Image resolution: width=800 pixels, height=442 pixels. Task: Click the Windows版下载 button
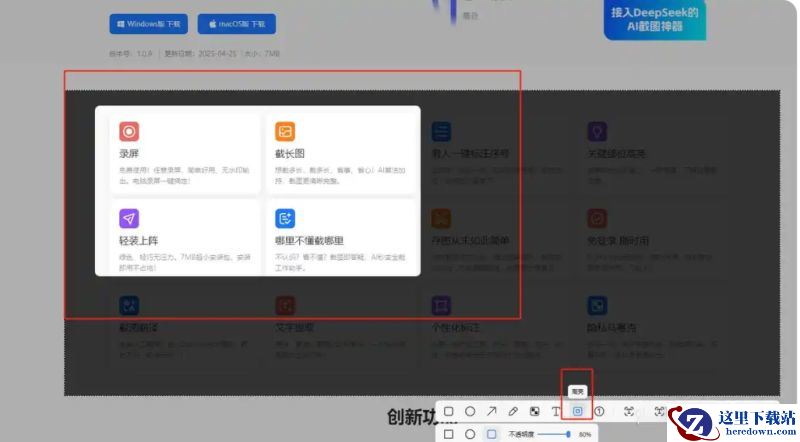[x=148, y=24]
